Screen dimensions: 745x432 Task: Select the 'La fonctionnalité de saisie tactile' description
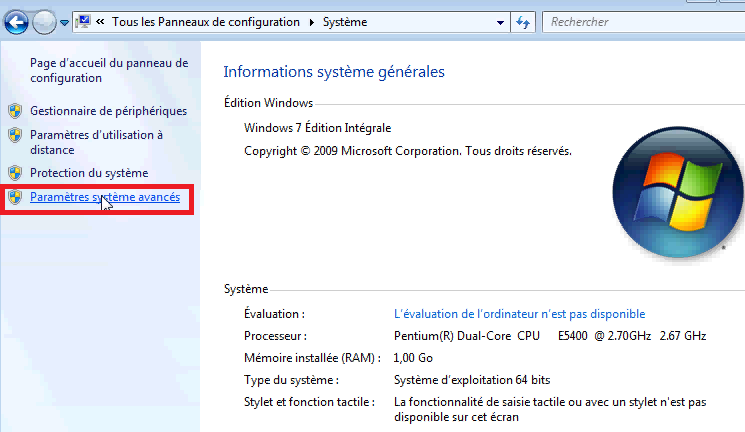point(550,409)
